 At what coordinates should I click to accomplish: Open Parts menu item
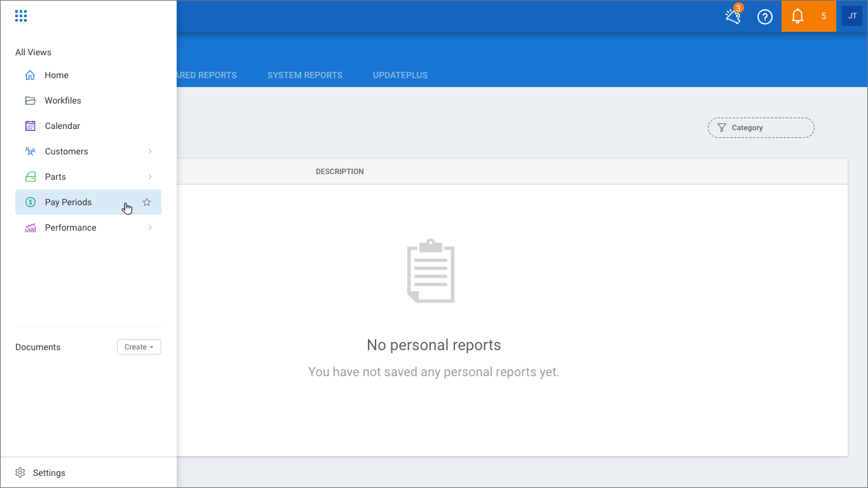(x=88, y=177)
